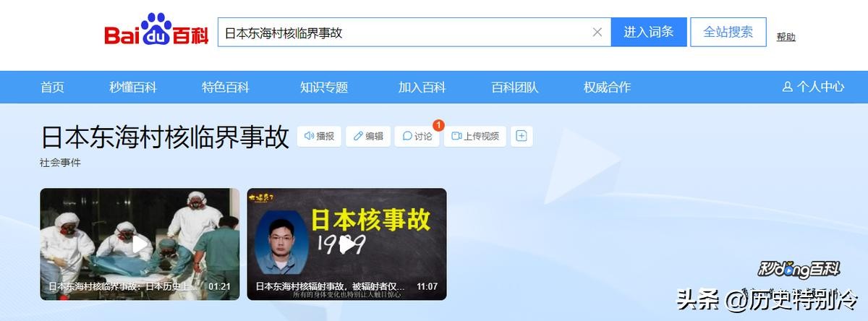Open the 秒懂百科 navigation tab
Screen dimensions: 868x321
133,87
